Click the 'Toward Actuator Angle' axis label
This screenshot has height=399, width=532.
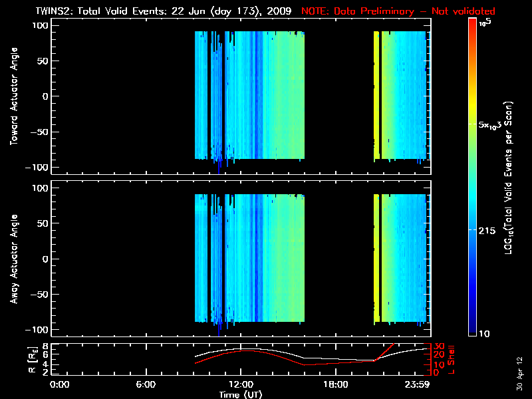point(14,97)
